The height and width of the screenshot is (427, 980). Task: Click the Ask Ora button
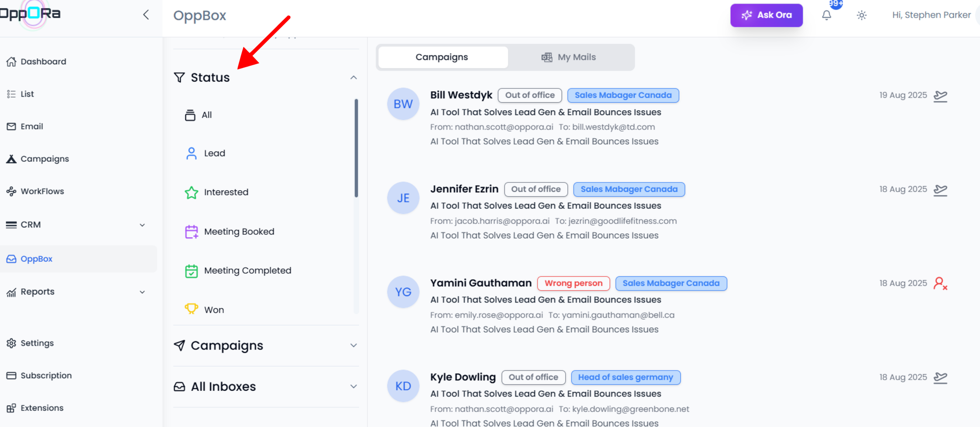click(766, 15)
